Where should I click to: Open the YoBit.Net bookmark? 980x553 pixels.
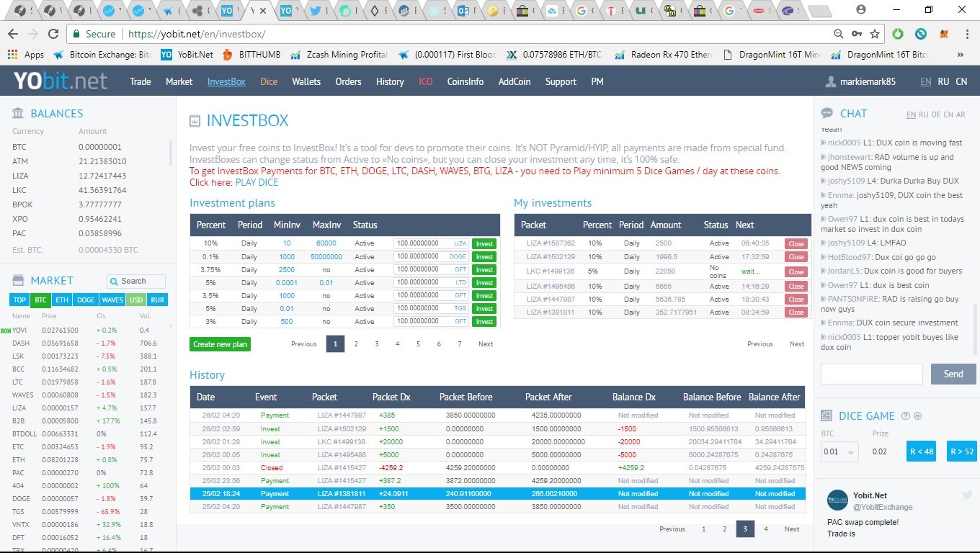point(187,55)
